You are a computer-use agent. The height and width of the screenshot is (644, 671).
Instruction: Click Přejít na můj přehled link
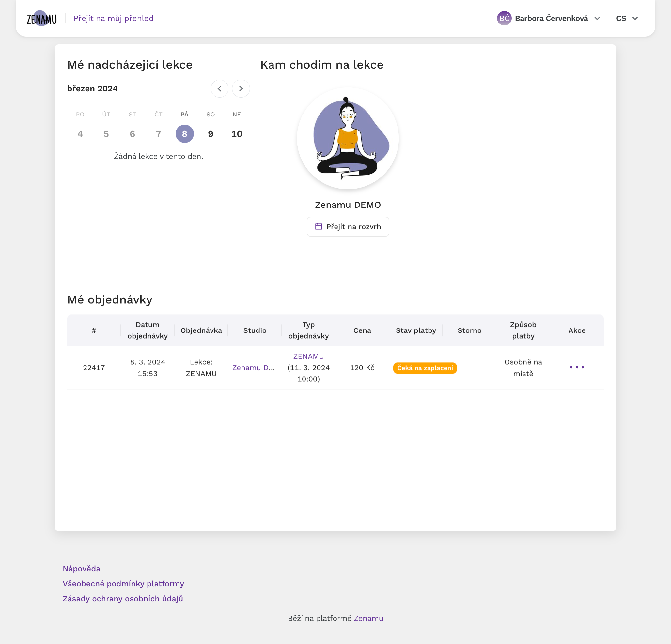tap(113, 19)
